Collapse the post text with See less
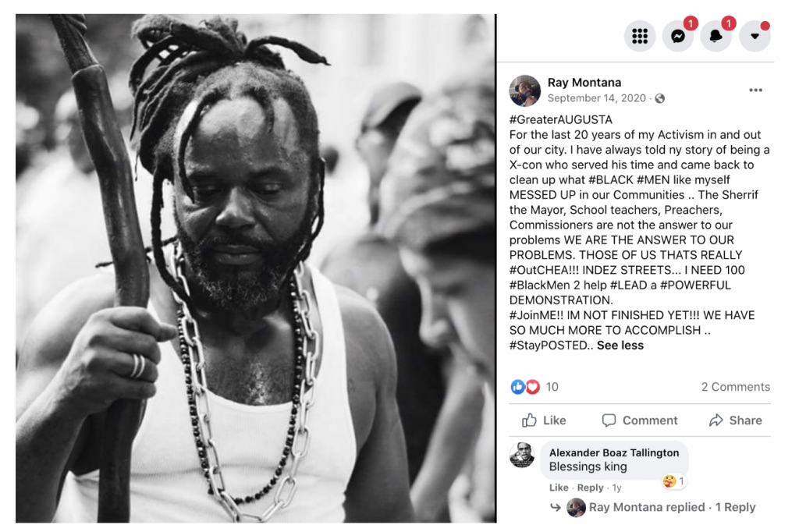This screenshot has height=532, width=799. [620, 346]
